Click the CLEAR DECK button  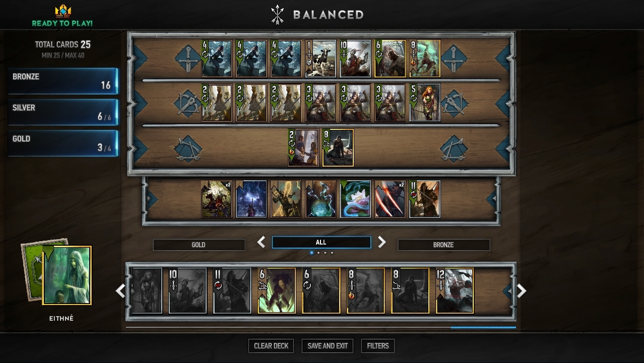point(271,346)
